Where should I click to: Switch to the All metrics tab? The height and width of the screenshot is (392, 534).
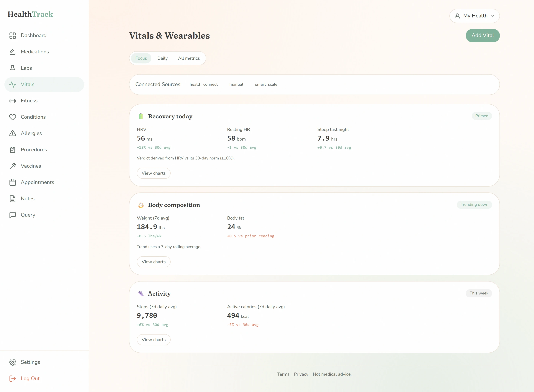coord(189,58)
